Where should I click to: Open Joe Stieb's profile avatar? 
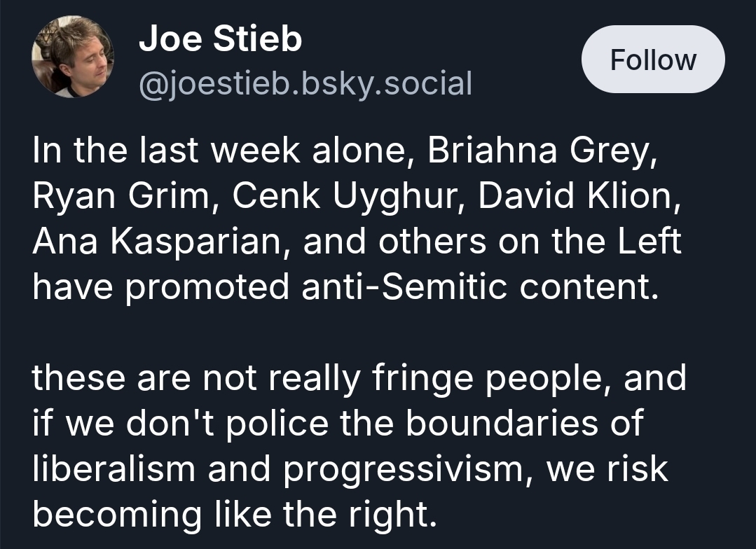[x=73, y=57]
